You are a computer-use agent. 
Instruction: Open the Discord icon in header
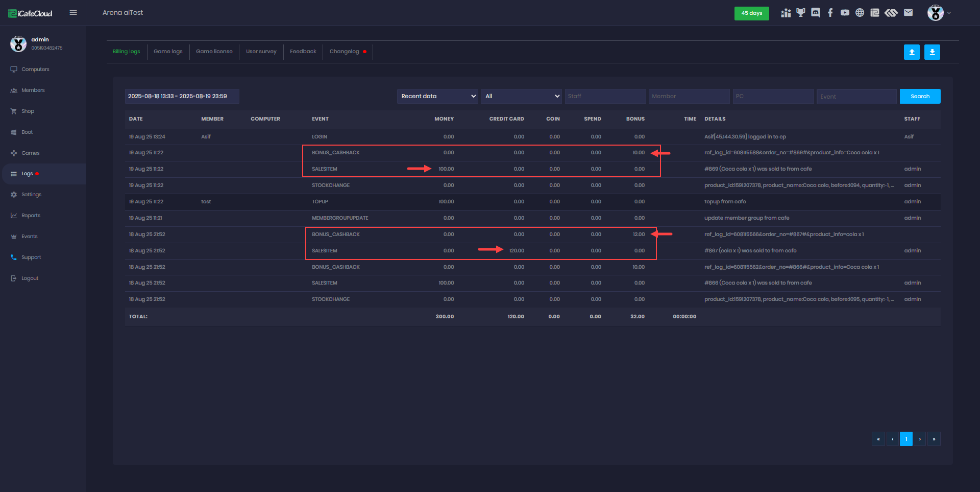click(816, 13)
